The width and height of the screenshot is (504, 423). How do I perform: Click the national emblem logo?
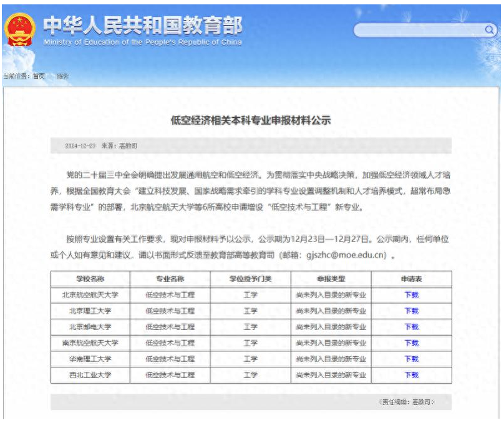[20, 30]
